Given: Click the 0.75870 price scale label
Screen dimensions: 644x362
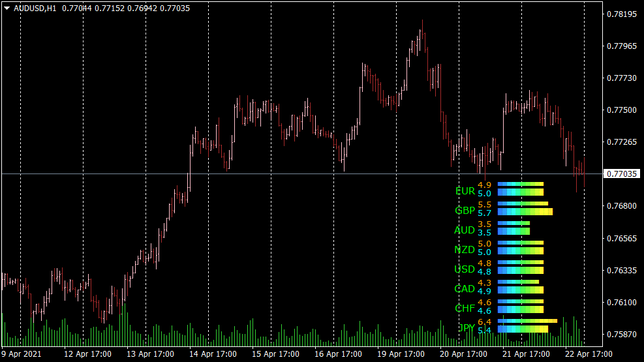Looking at the screenshot, I should click(622, 335).
